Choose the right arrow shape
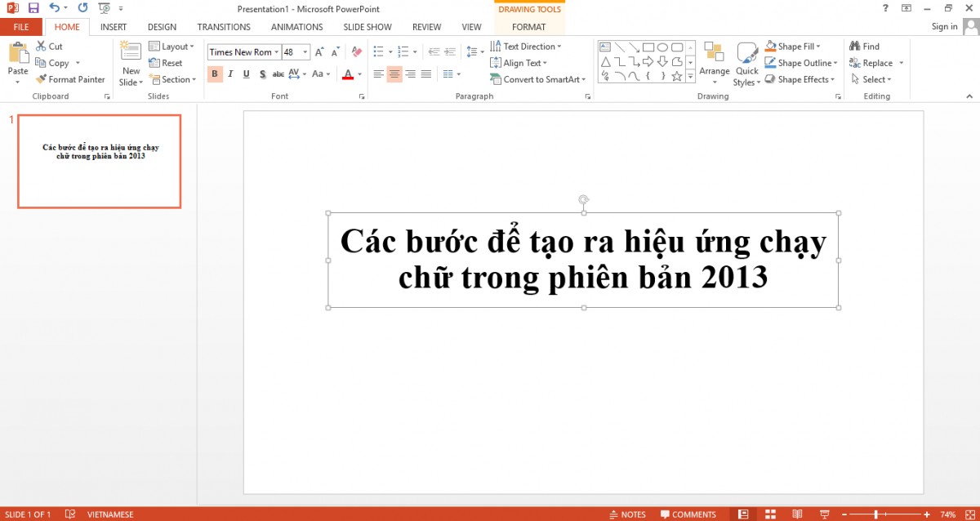980x521 pixels. coord(648,61)
